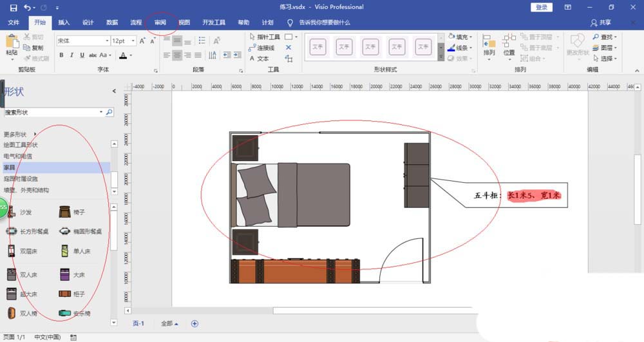Viewport: 644px width, 342px height.
Task: Select the Furniture (家具) stencil
Action: point(56,167)
